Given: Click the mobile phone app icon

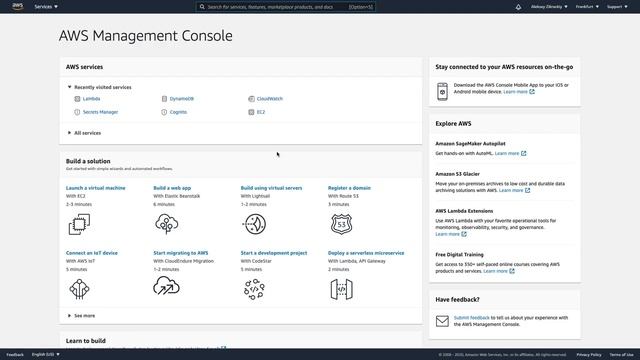Looking at the screenshot, I should point(442,91).
